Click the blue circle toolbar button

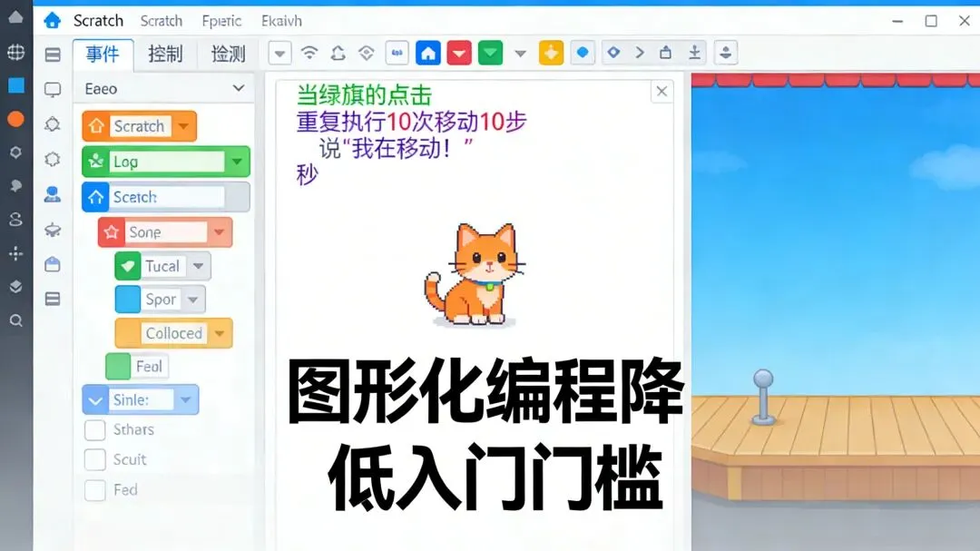pyautogui.click(x=583, y=54)
